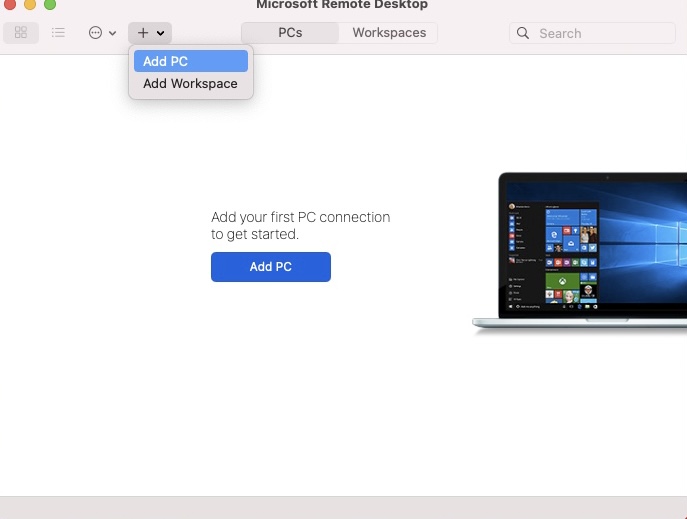The height and width of the screenshot is (519, 687).
Task: Choose Add PC from the dropdown menu
Action: click(191, 61)
